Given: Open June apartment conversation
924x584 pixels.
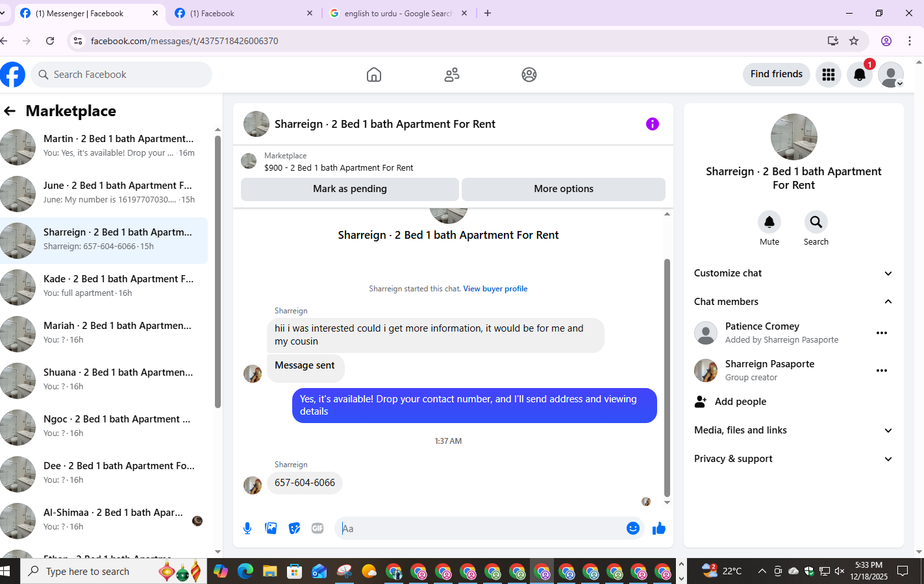Looking at the screenshot, I should coord(104,193).
